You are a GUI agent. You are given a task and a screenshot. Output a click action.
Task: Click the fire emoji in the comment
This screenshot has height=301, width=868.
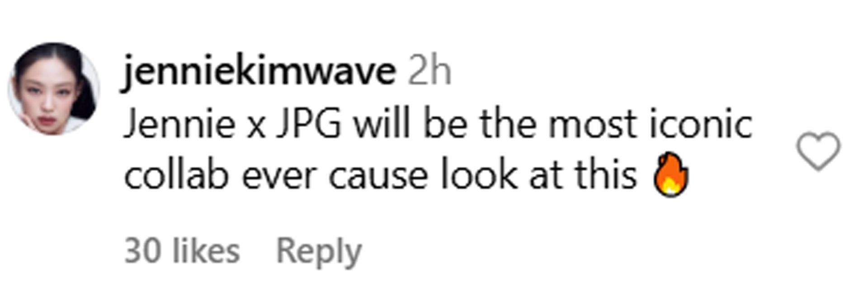tap(671, 174)
